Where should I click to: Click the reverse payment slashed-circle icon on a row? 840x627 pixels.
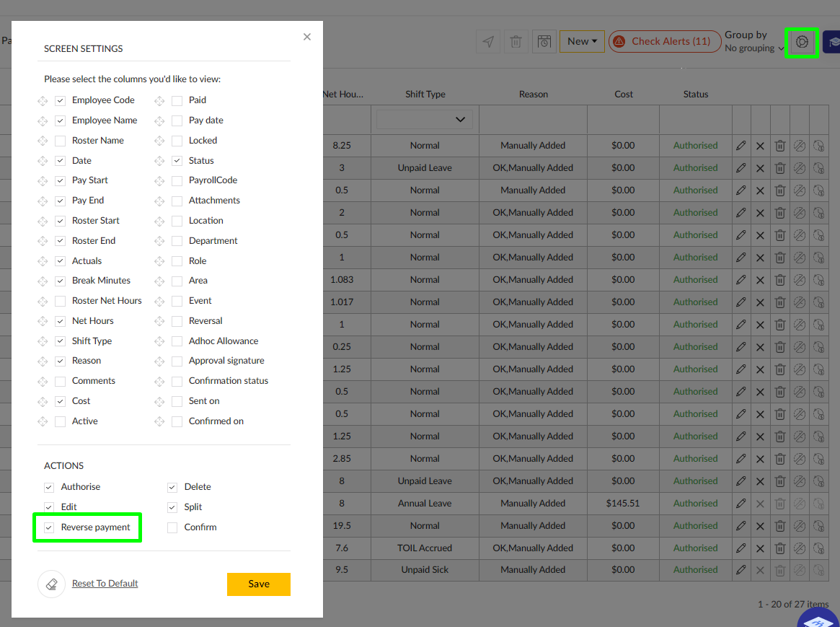tap(799, 145)
